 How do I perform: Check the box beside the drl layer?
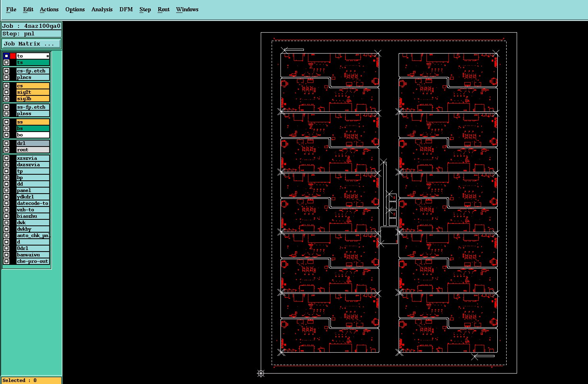pos(6,143)
